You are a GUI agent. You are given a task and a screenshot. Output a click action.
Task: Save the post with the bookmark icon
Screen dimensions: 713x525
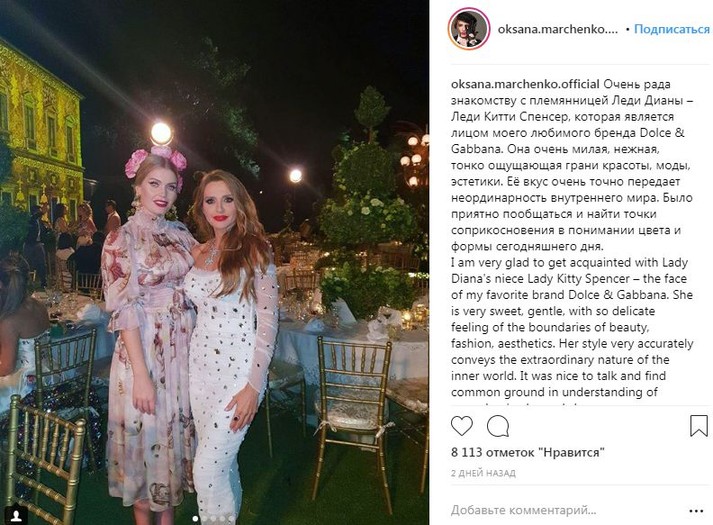(x=698, y=426)
